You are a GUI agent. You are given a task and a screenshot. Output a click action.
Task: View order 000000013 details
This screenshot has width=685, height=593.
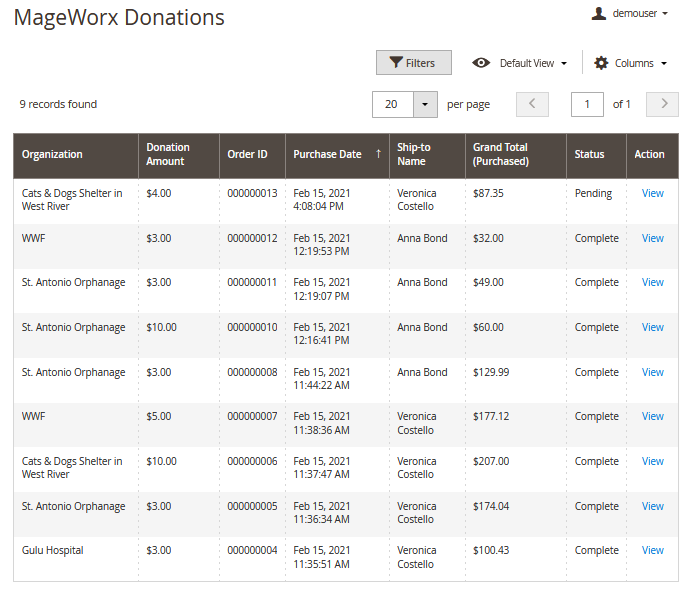(652, 193)
